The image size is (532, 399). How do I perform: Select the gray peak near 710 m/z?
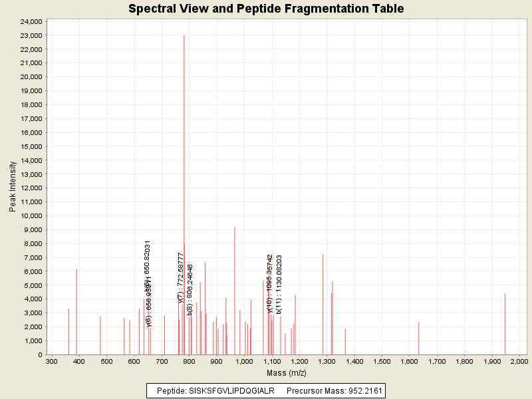[x=165, y=335]
